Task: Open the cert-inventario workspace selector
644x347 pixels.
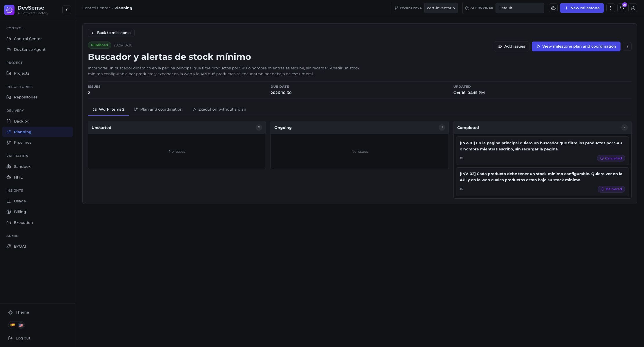Action: pyautogui.click(x=441, y=8)
